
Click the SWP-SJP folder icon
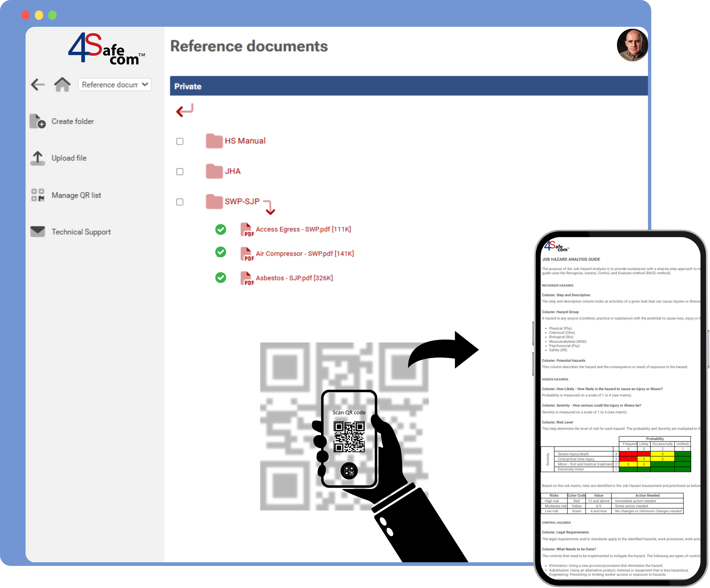tap(214, 201)
